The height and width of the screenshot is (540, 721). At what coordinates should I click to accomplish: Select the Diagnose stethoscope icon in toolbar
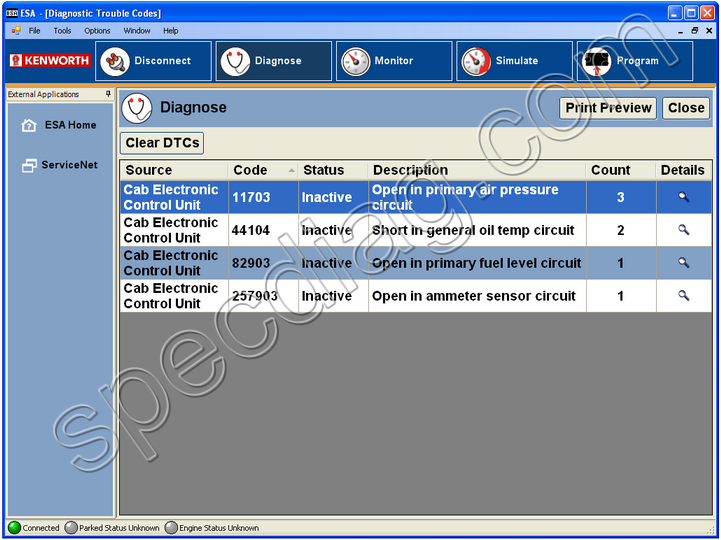235,61
